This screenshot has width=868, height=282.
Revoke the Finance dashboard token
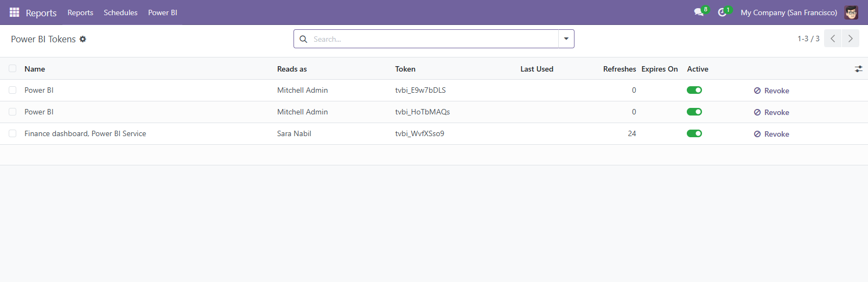[x=771, y=134]
